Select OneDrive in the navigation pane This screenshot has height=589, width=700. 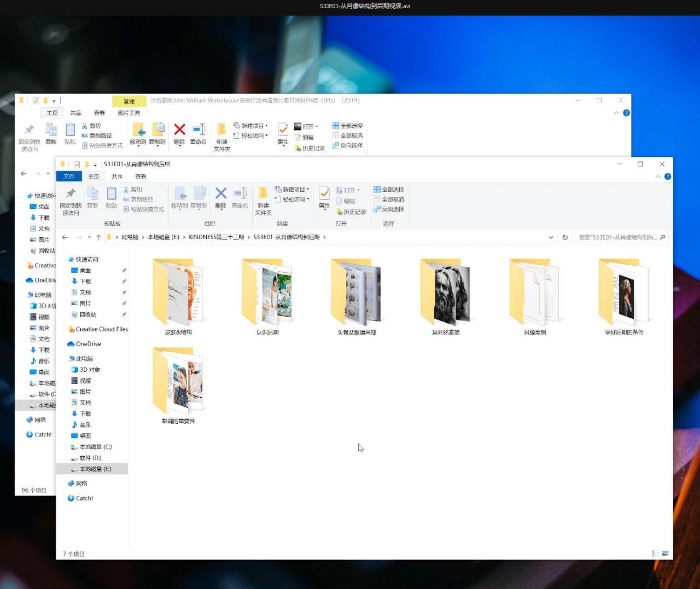[x=88, y=344]
